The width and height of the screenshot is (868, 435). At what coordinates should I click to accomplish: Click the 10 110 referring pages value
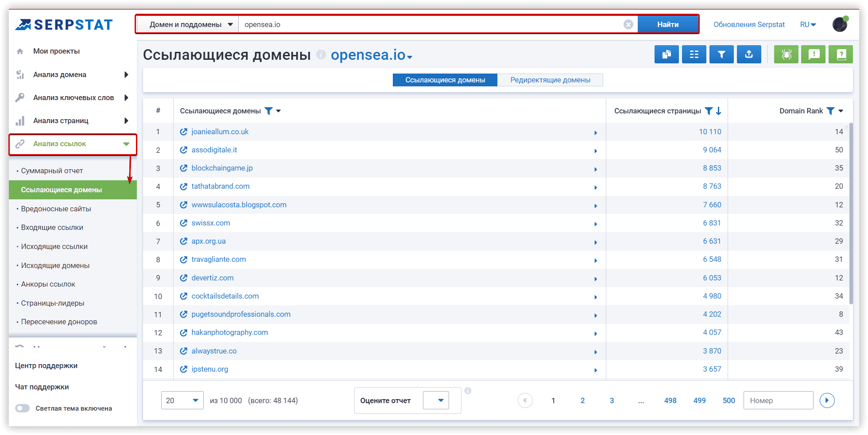click(710, 132)
